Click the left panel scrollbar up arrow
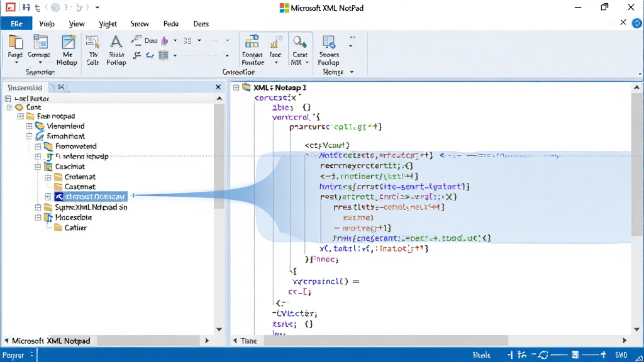The width and height of the screenshot is (644, 362). click(x=219, y=99)
